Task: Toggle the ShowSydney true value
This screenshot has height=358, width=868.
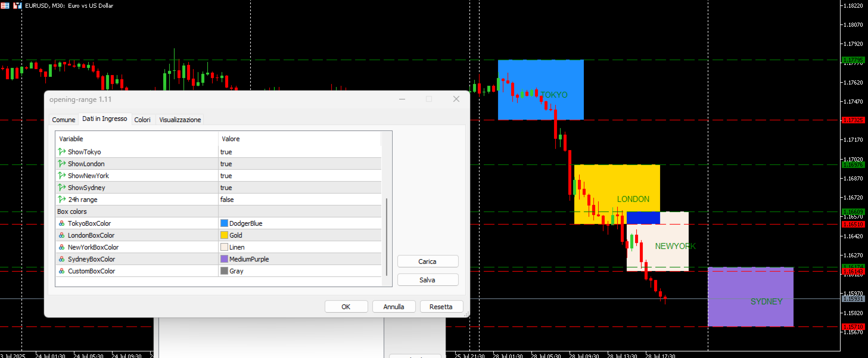Action: [x=300, y=188]
